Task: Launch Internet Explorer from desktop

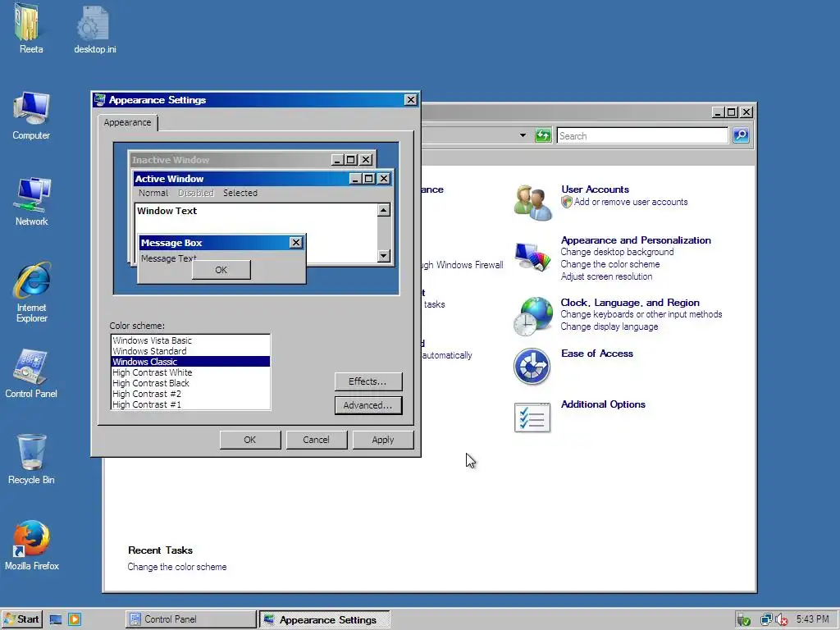Action: pos(32,281)
